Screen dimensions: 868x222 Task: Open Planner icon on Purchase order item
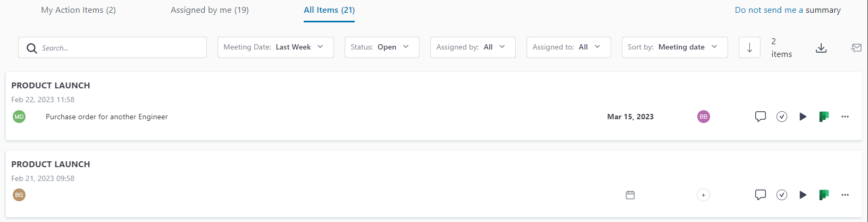coord(824,117)
